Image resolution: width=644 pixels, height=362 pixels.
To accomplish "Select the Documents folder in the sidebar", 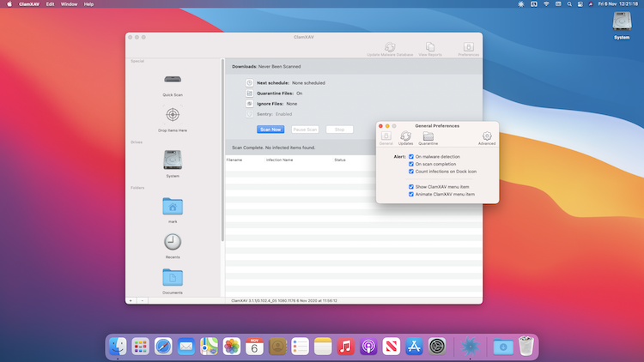I will (x=173, y=277).
